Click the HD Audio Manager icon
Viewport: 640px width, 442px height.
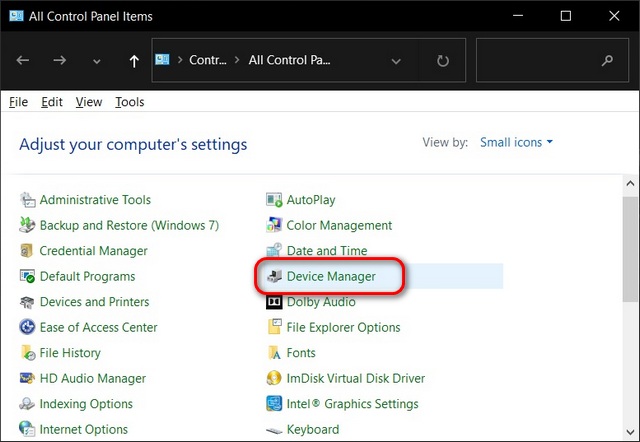pos(27,378)
